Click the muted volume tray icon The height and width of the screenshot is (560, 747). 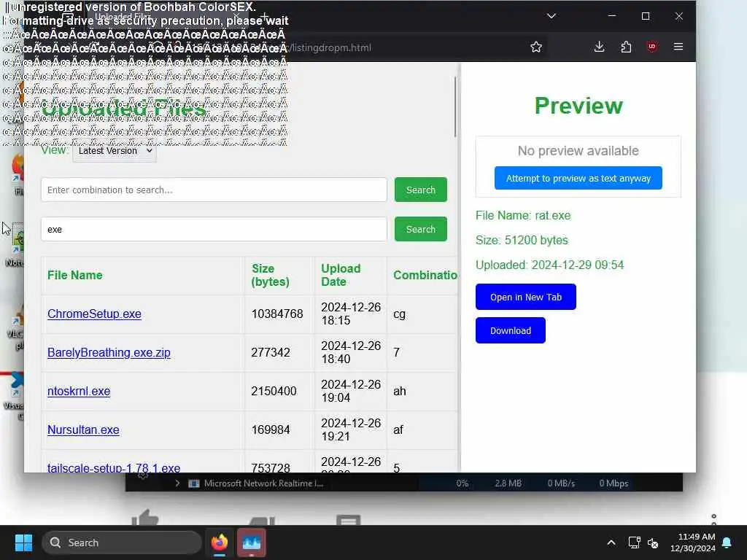pos(653,542)
